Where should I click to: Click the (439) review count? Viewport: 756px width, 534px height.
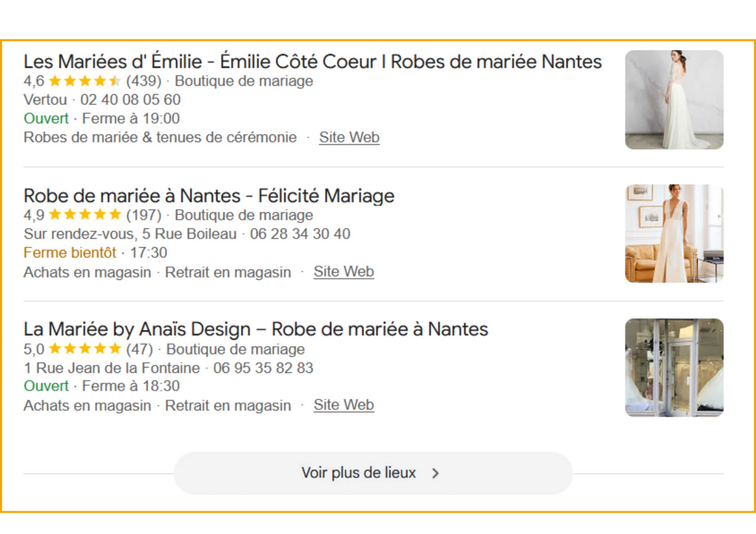pos(144,81)
